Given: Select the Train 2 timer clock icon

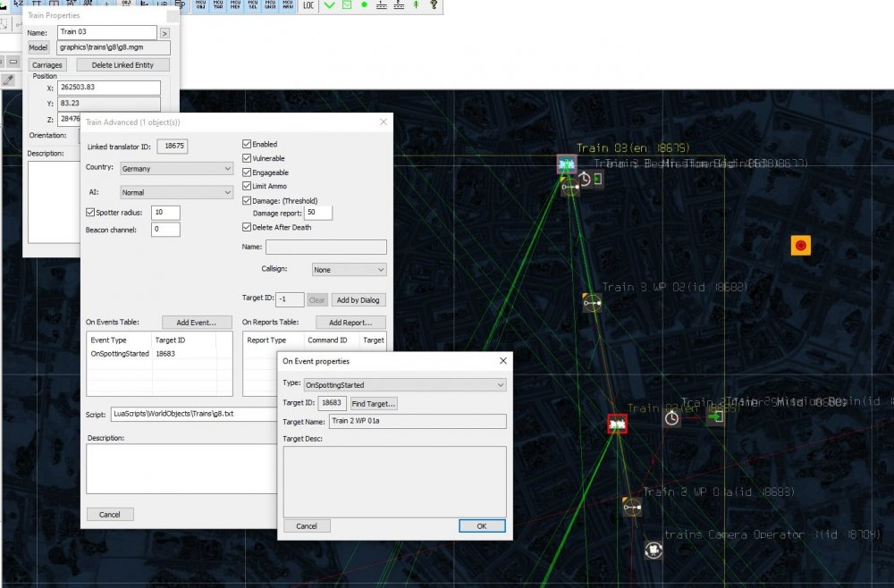Looking at the screenshot, I should (671, 418).
